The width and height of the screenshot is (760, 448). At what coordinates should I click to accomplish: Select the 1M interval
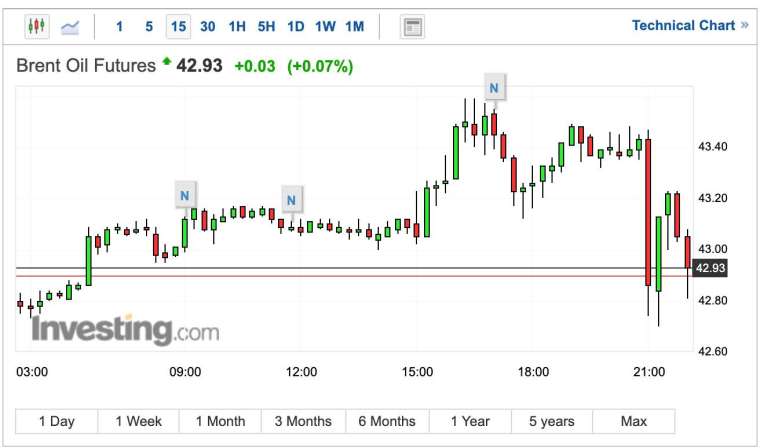tap(355, 26)
